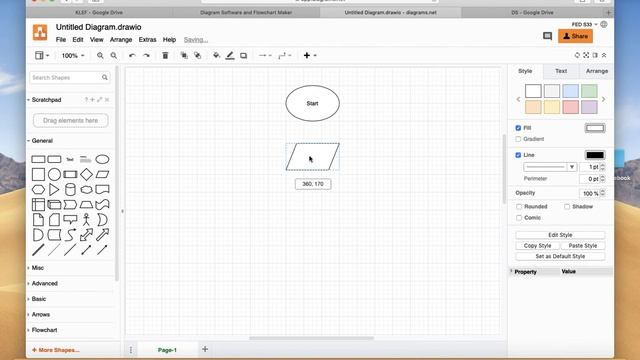
Task: Toggle the Line checkbox
Action: [x=518, y=155]
